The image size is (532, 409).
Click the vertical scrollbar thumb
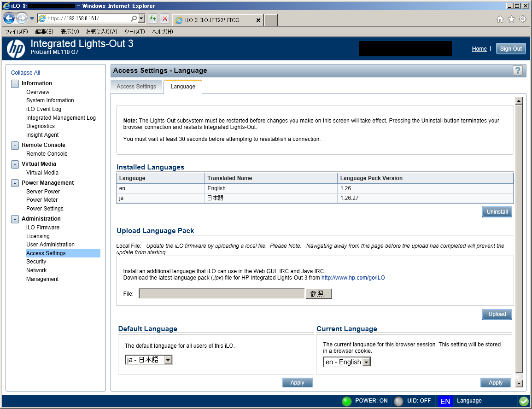(519, 239)
